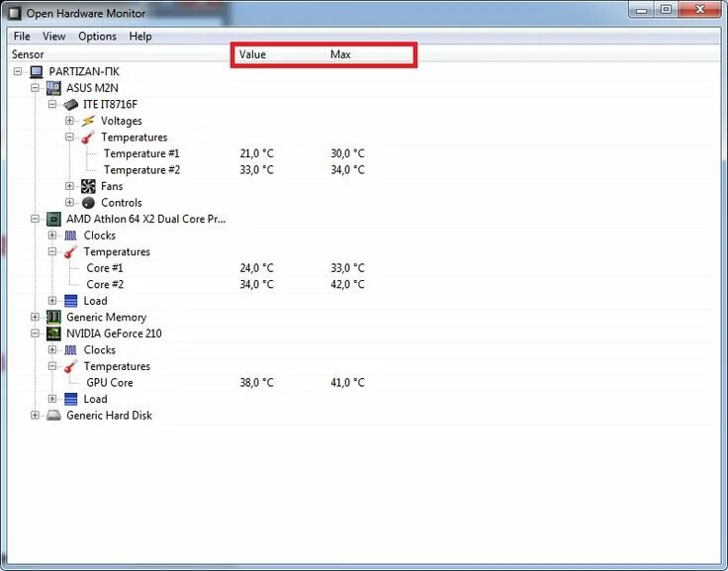Close the Open Hardware Monitor window
The width and height of the screenshot is (728, 571).
[700, 10]
